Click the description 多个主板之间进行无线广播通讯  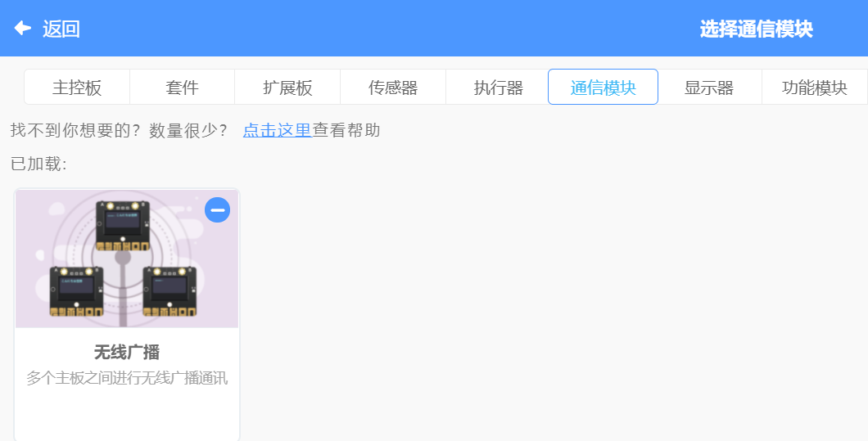(127, 378)
